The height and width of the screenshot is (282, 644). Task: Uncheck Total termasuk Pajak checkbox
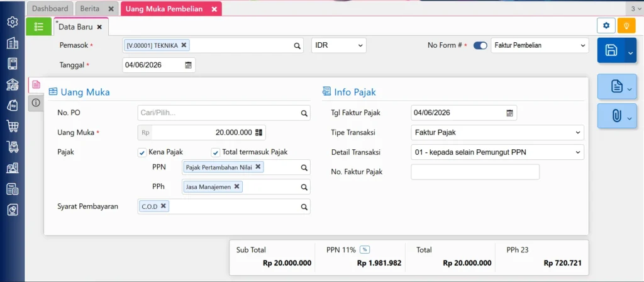pyautogui.click(x=216, y=152)
